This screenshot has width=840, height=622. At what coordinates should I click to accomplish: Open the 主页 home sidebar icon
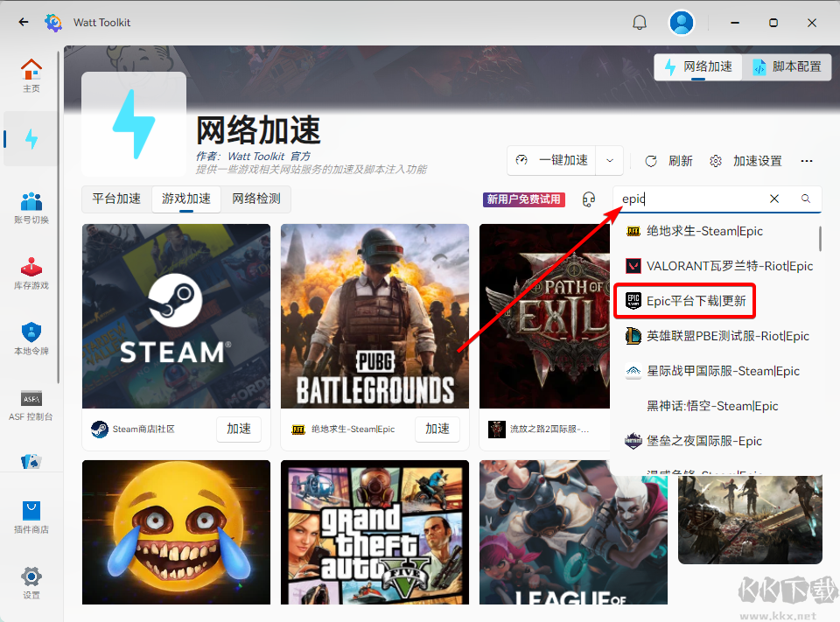tap(31, 75)
